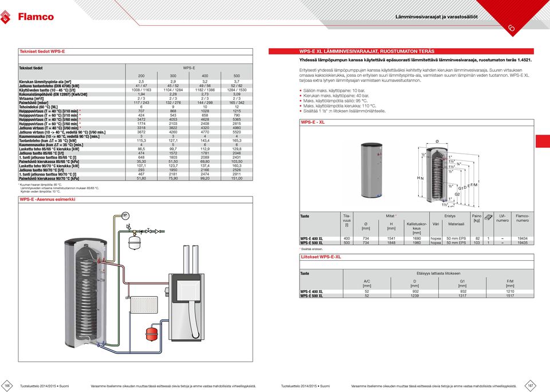Click the WPS-E XL dimension drawing

(447, 173)
